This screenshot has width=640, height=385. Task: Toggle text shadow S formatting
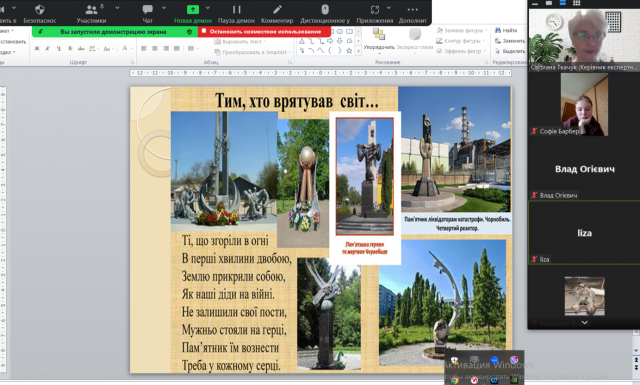point(70,49)
